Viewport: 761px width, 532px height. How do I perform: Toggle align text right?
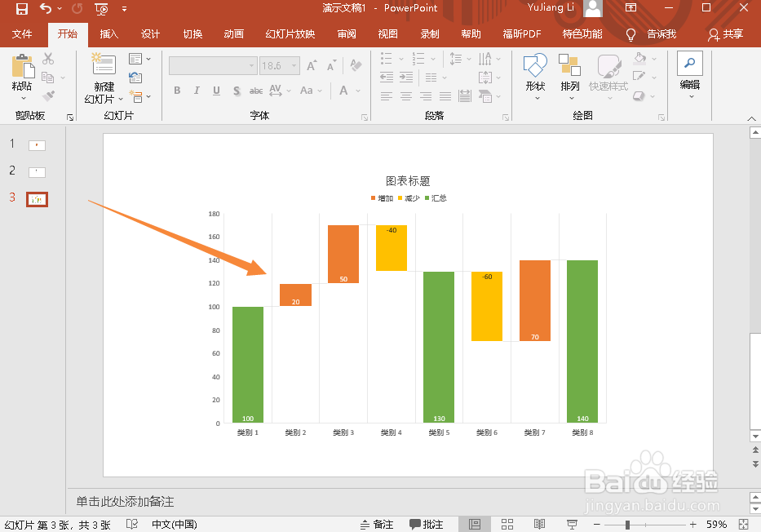click(426, 96)
